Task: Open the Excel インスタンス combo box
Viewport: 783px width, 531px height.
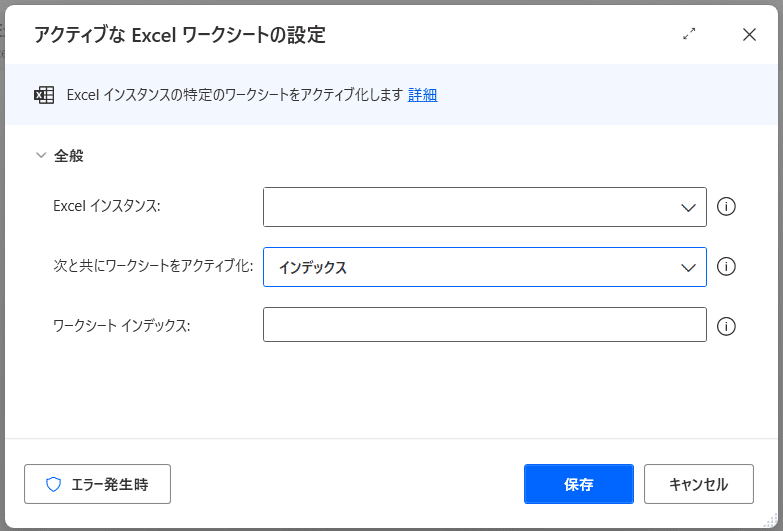Action: [x=470, y=207]
